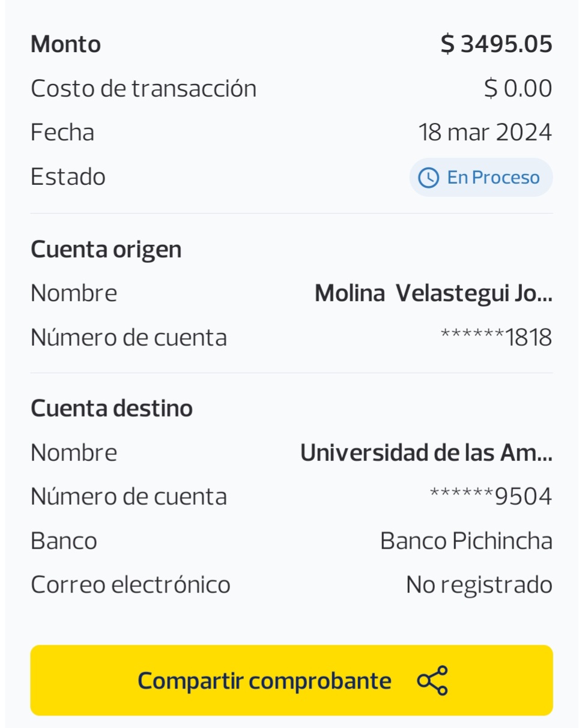Tap the Estado label
The image size is (582, 728).
[68, 177]
